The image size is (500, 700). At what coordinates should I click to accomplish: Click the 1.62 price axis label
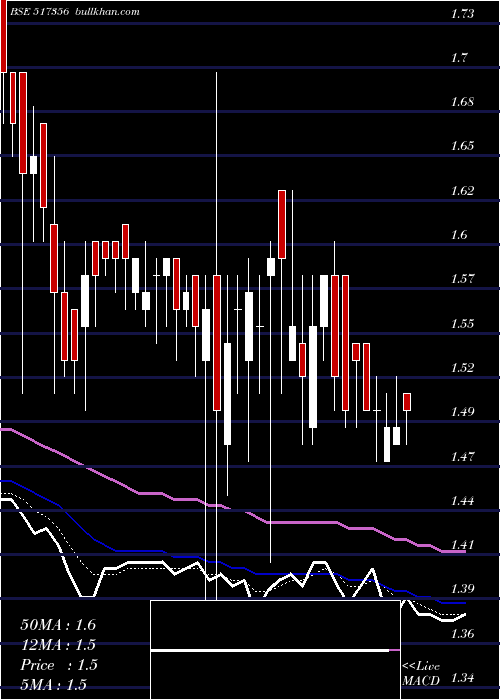pos(462,191)
